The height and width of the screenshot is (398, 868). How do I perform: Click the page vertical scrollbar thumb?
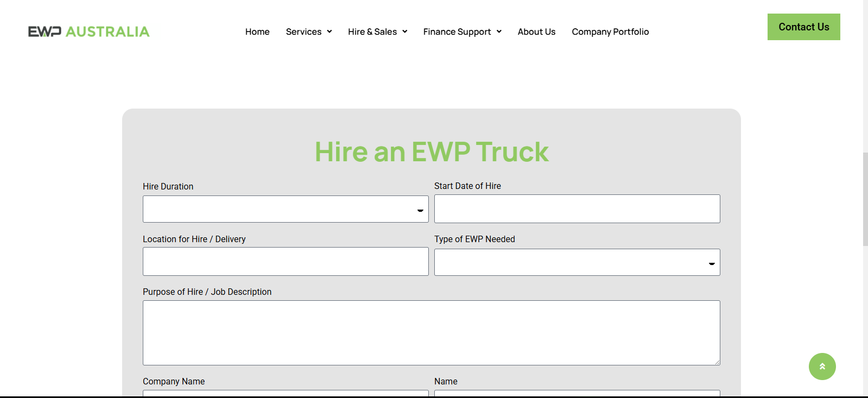pyautogui.click(x=865, y=199)
